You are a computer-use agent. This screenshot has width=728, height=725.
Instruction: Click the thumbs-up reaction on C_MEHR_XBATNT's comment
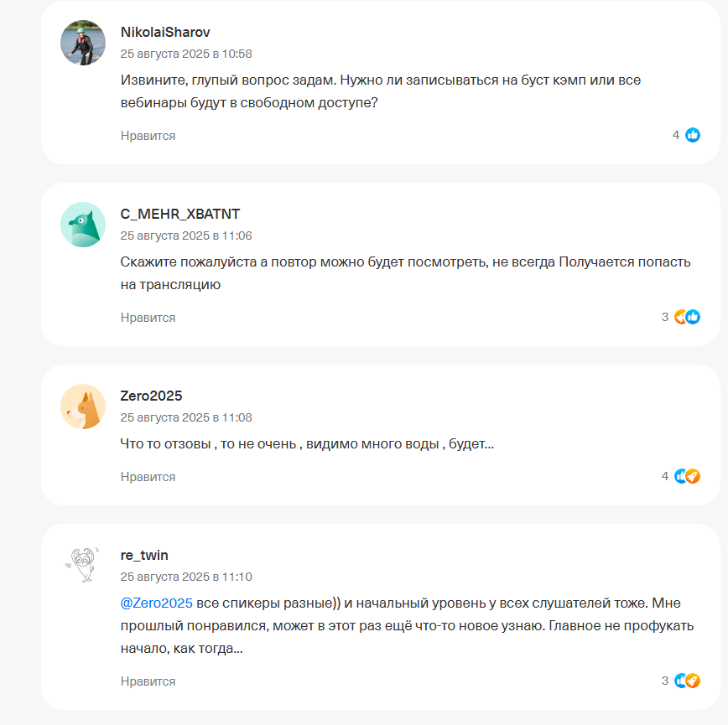pos(694,317)
